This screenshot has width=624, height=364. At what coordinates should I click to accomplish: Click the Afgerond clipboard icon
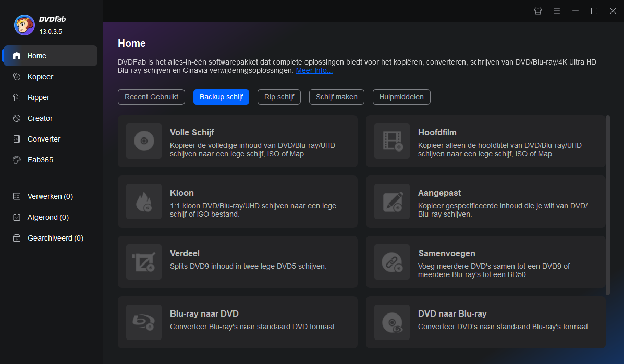17,217
